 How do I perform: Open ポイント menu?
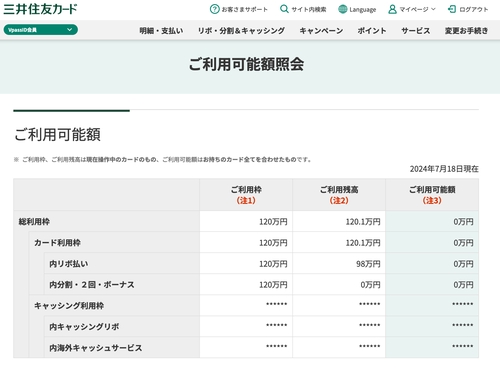coord(372,31)
